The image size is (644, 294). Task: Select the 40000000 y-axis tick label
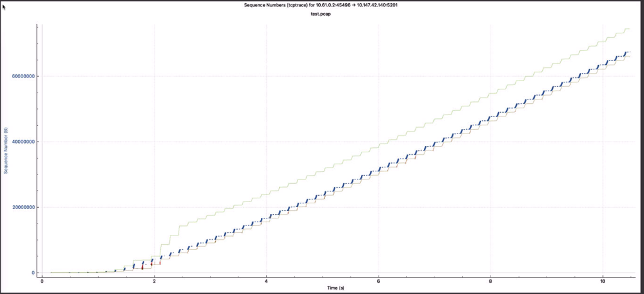click(x=22, y=142)
